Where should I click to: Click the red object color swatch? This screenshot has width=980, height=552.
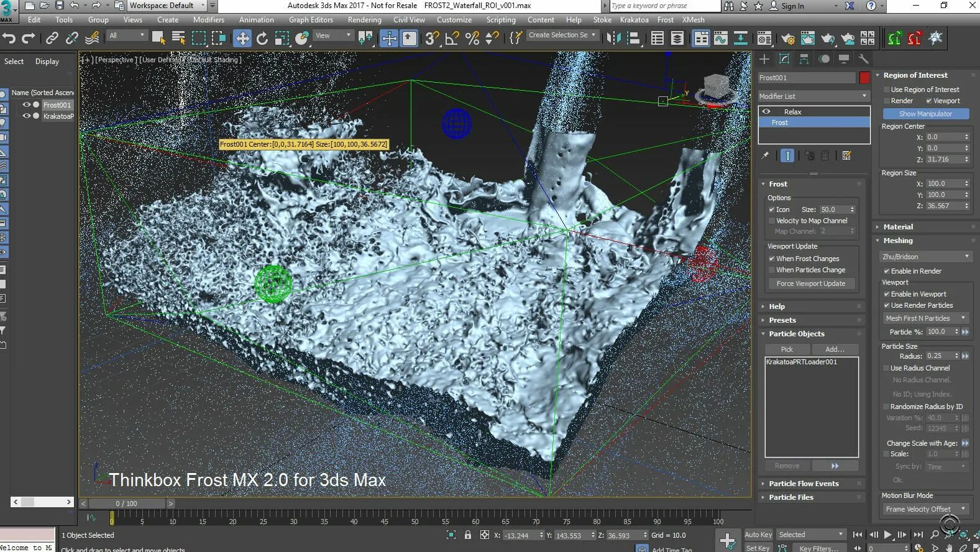point(864,78)
